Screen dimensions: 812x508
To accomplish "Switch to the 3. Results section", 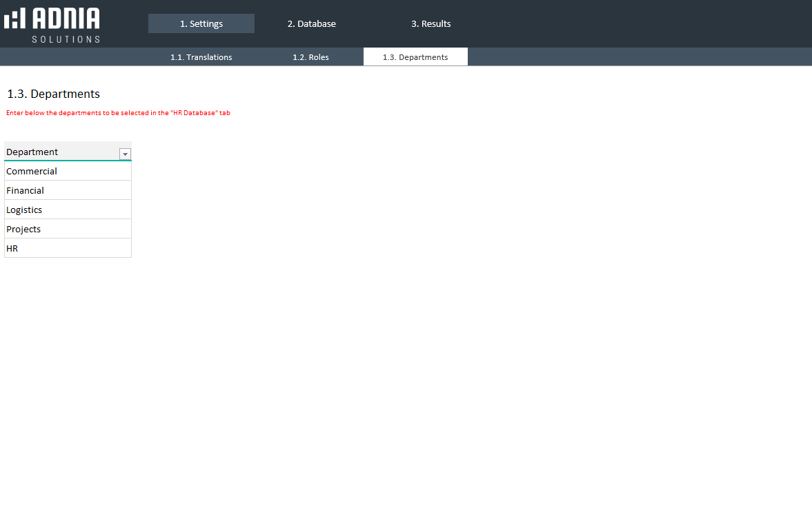I will (430, 23).
